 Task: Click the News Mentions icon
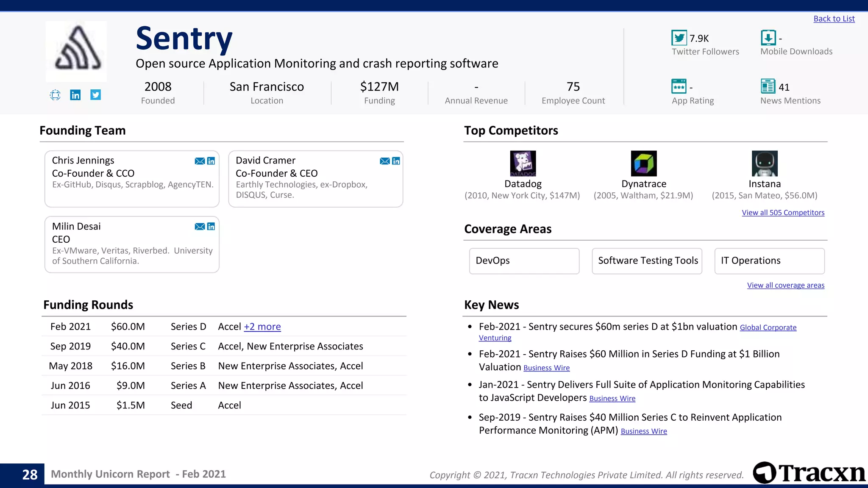click(768, 86)
